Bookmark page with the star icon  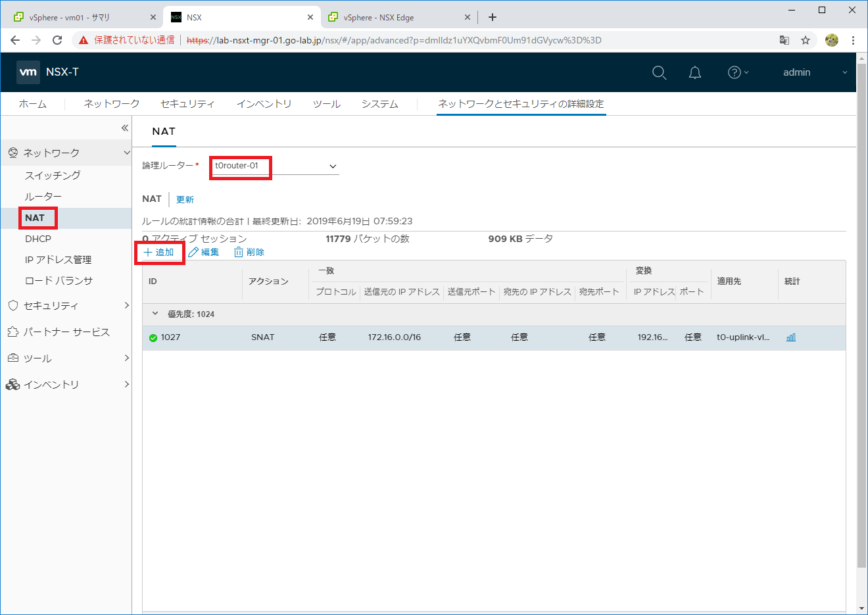[x=806, y=40]
